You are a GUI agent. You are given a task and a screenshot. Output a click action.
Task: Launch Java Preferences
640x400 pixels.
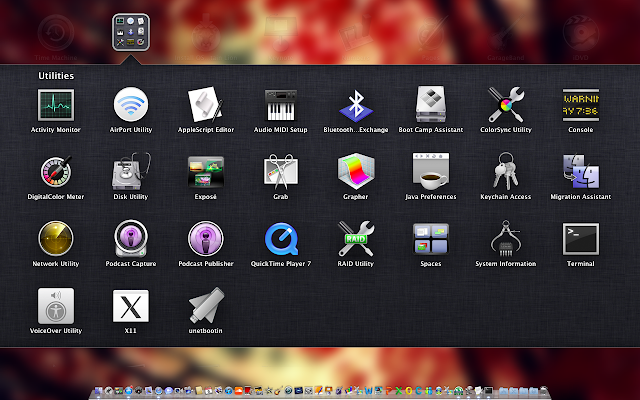[x=431, y=171]
